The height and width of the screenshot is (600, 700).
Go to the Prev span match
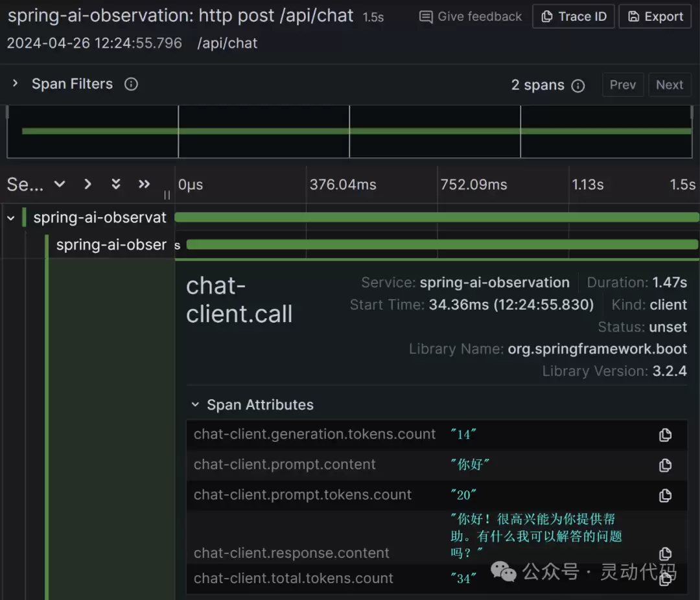click(623, 85)
